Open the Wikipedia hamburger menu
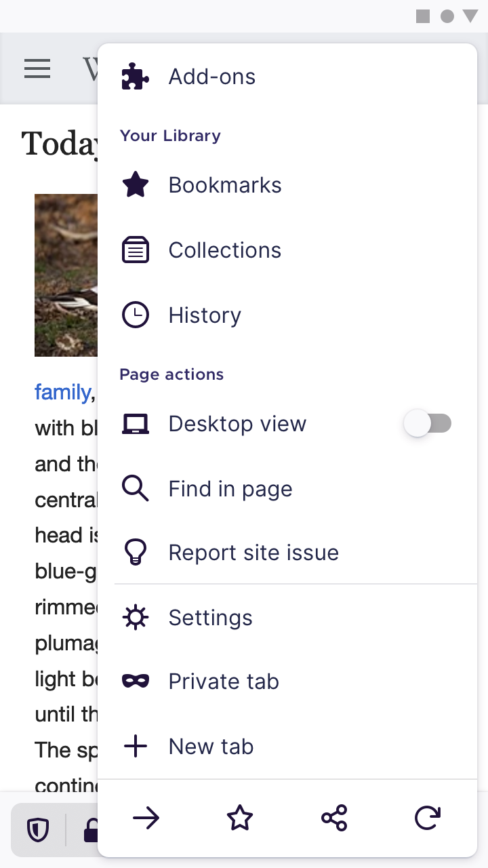Viewport: 488px width, 868px height. click(x=37, y=68)
